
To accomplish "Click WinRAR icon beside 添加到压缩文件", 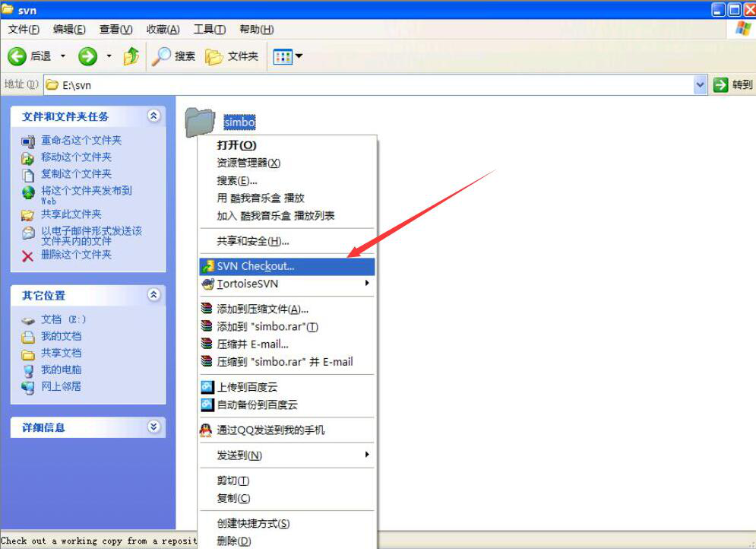I will (x=207, y=308).
